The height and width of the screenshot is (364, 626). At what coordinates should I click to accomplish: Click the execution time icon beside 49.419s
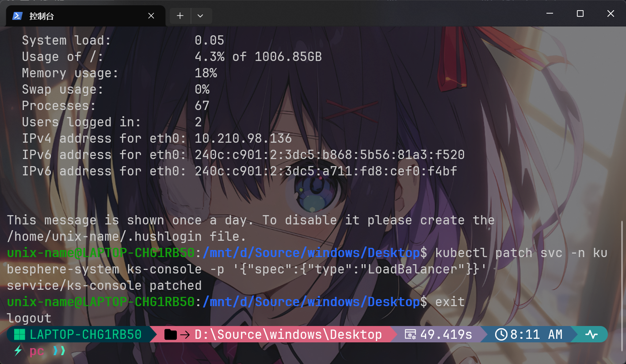click(x=411, y=334)
